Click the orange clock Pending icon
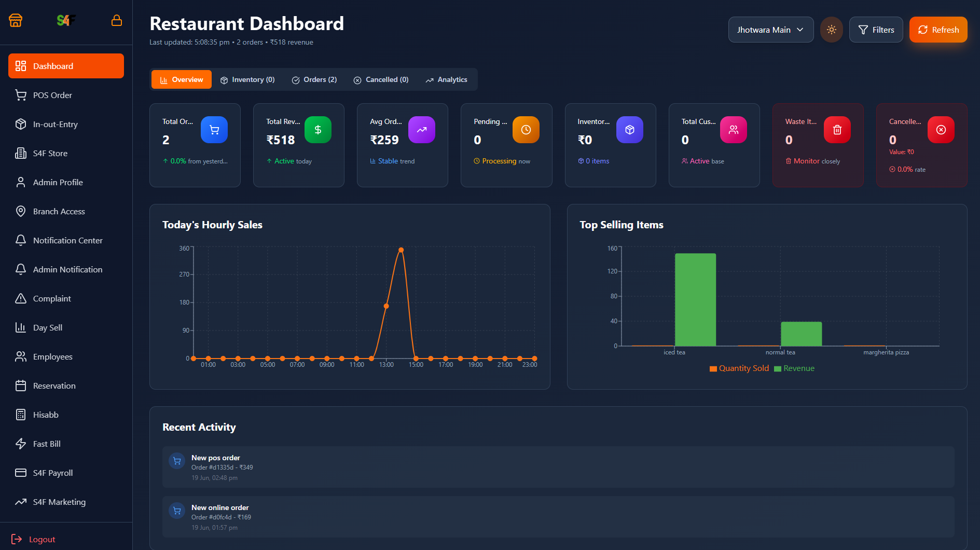 click(x=526, y=130)
